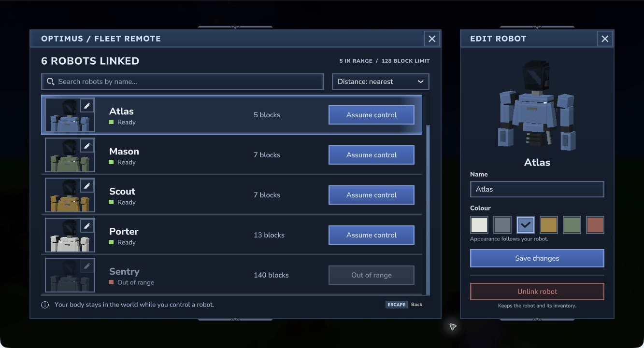Choose the gold colour swatch

point(549,225)
